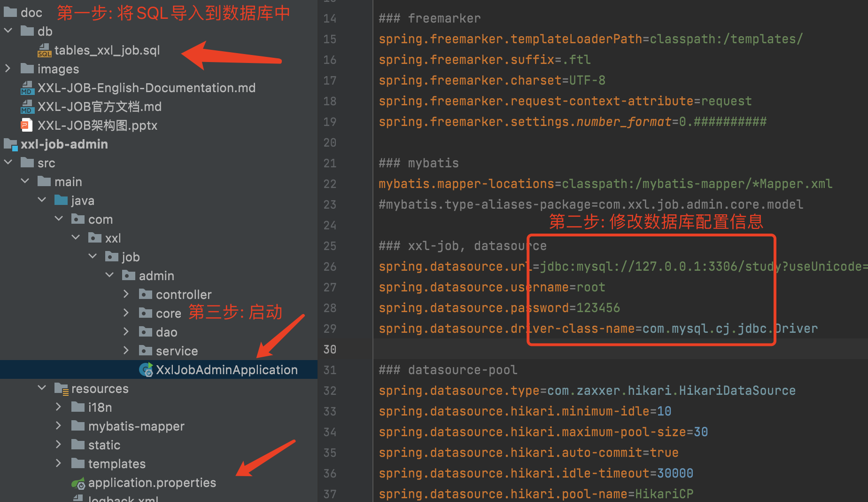Click mybatis.mapper-locations property line
868x502 pixels.
605,184
